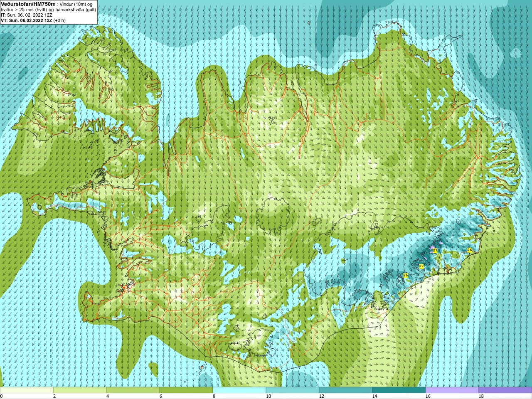
Task: Select the 4–6 m/s green legend swatch
Action: click(133, 390)
